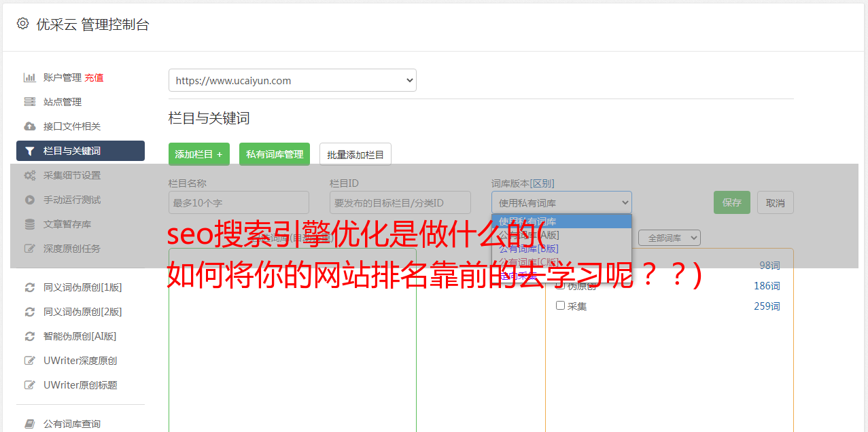Open 公有词库查询 in the sidebar

(72, 424)
